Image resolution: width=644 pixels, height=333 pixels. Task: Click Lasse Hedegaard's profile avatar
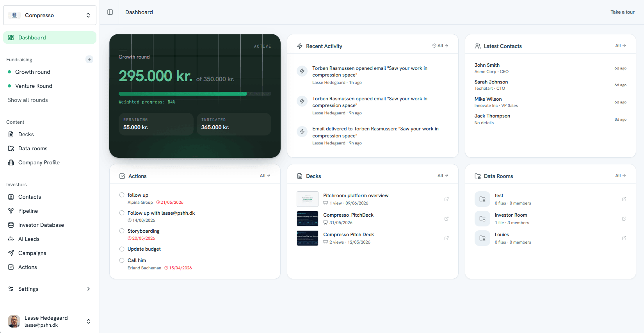tap(14, 321)
